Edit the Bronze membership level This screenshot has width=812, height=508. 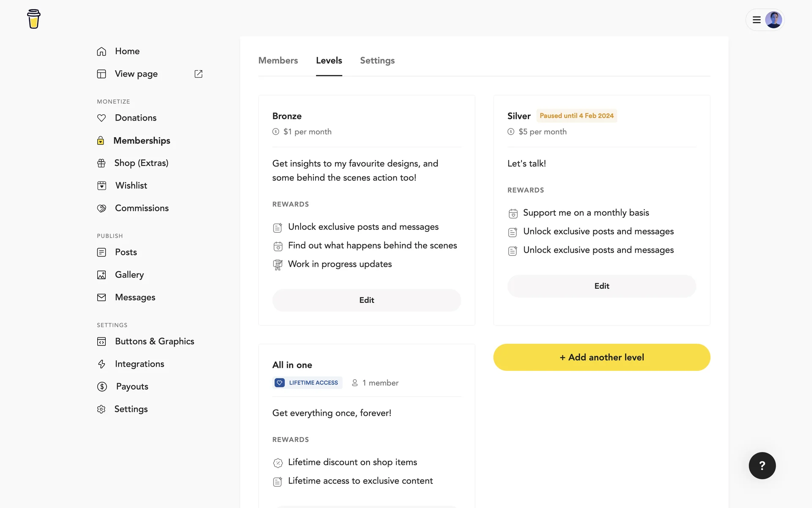pyautogui.click(x=366, y=300)
